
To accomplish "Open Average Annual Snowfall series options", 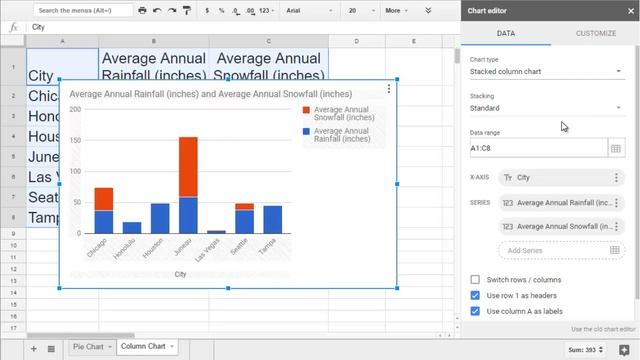I will [x=616, y=227].
